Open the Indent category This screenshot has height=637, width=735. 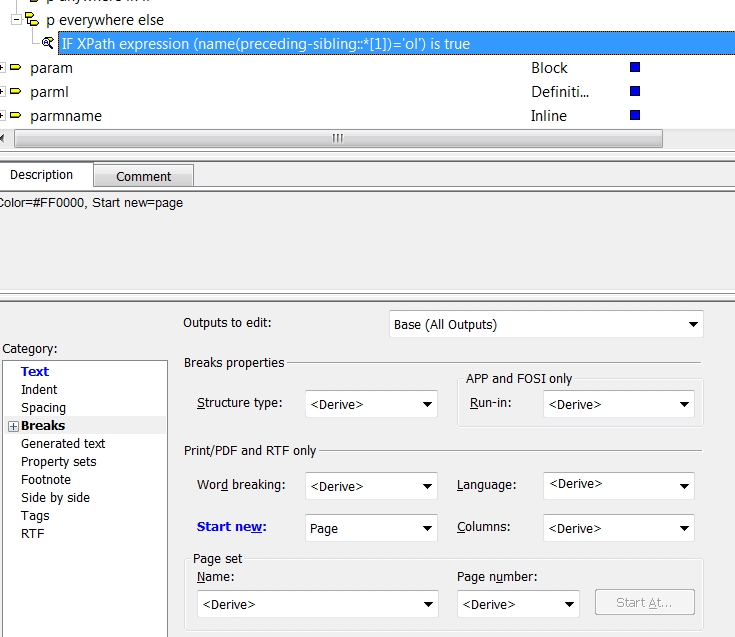[39, 390]
